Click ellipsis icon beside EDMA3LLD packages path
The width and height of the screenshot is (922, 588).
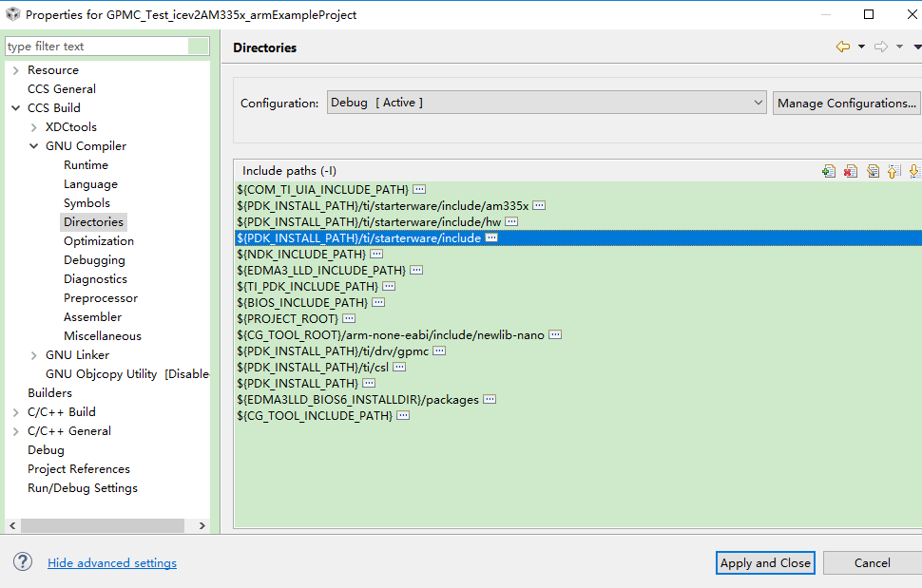click(490, 399)
